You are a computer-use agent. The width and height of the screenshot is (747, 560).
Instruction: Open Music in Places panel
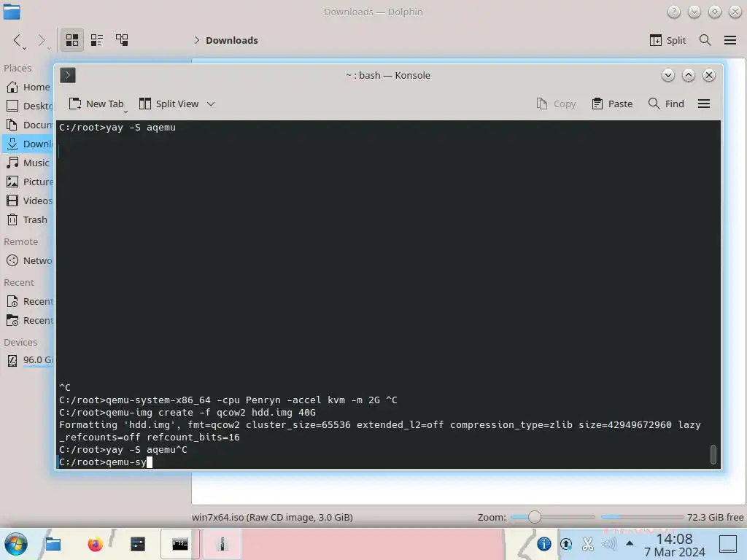pos(28,163)
